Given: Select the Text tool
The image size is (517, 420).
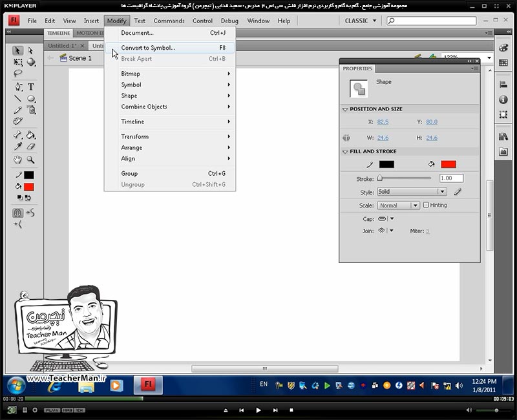Looking at the screenshot, I should [x=31, y=87].
